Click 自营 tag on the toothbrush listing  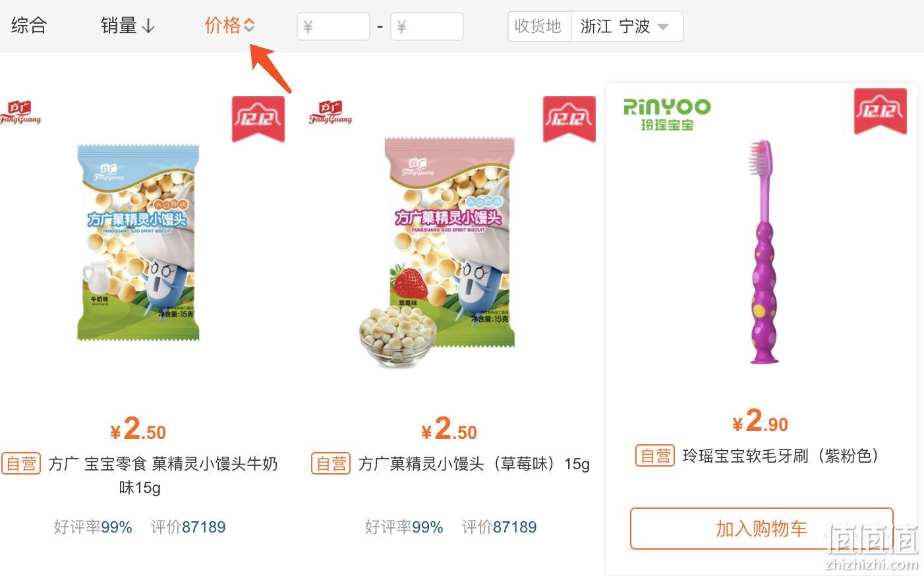click(x=655, y=455)
